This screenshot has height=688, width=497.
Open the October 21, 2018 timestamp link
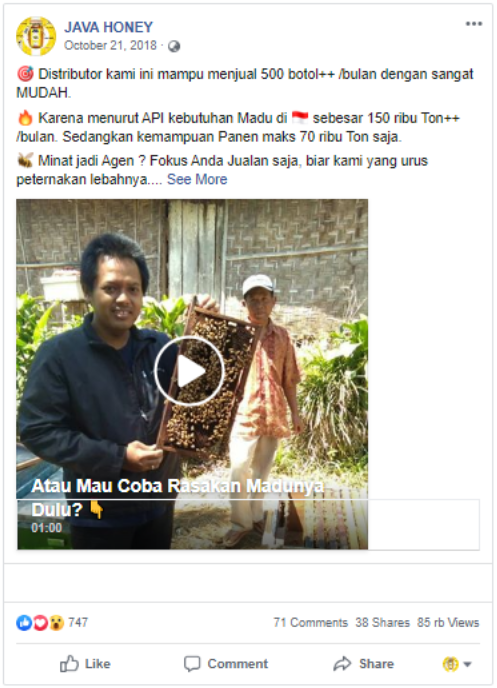point(110,46)
